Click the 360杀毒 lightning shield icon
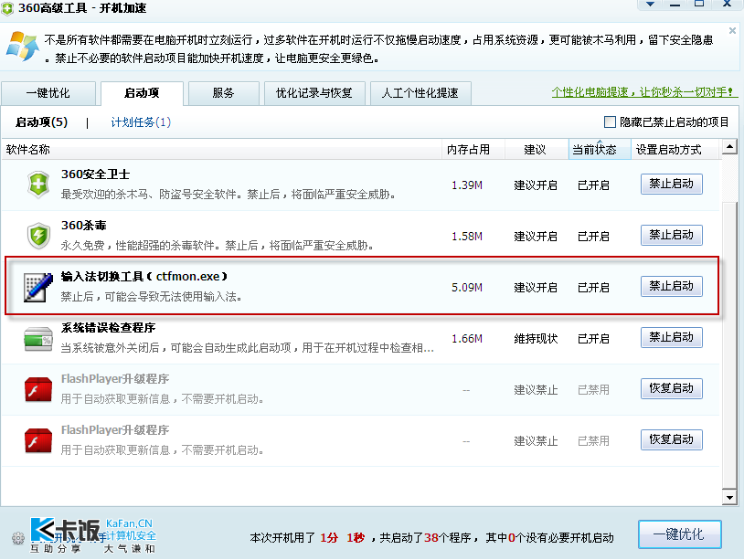 38,235
